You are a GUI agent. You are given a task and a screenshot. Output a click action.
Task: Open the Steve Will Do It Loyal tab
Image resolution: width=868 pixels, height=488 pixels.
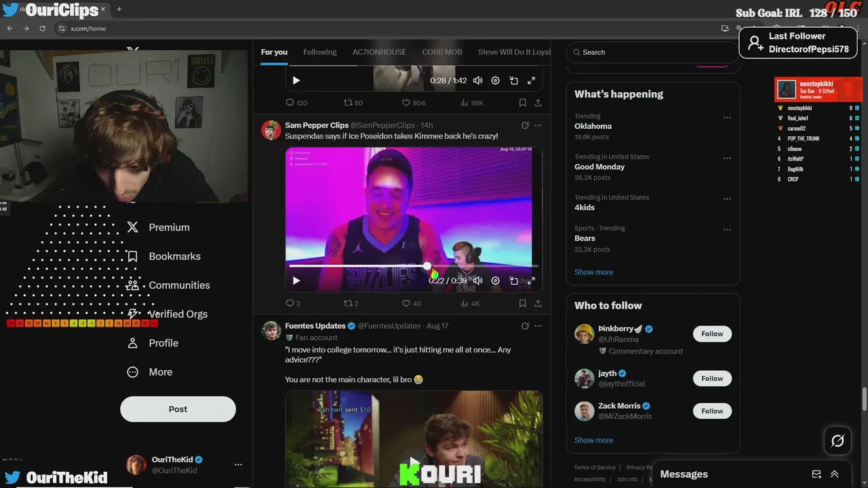point(513,52)
